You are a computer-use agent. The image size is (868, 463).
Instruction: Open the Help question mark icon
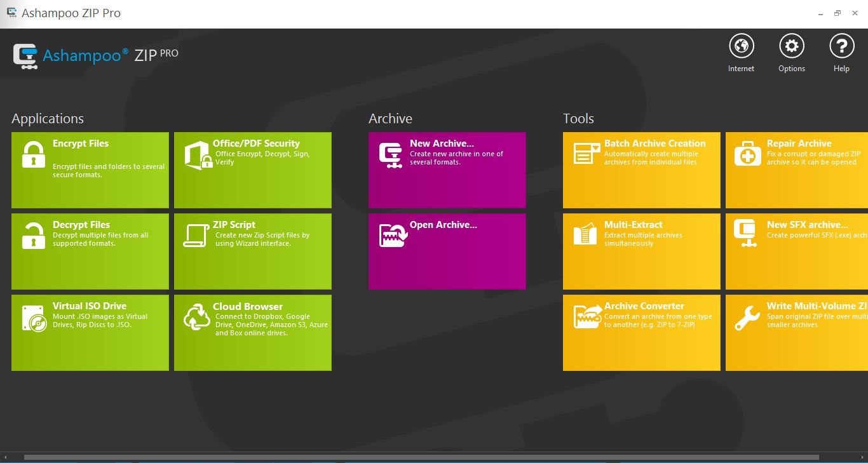[841, 46]
